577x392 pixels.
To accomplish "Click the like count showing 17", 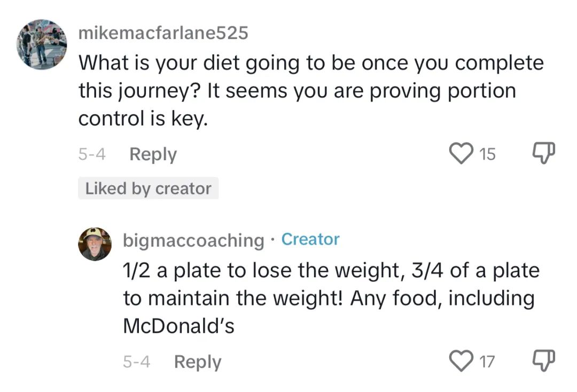I will [487, 362].
